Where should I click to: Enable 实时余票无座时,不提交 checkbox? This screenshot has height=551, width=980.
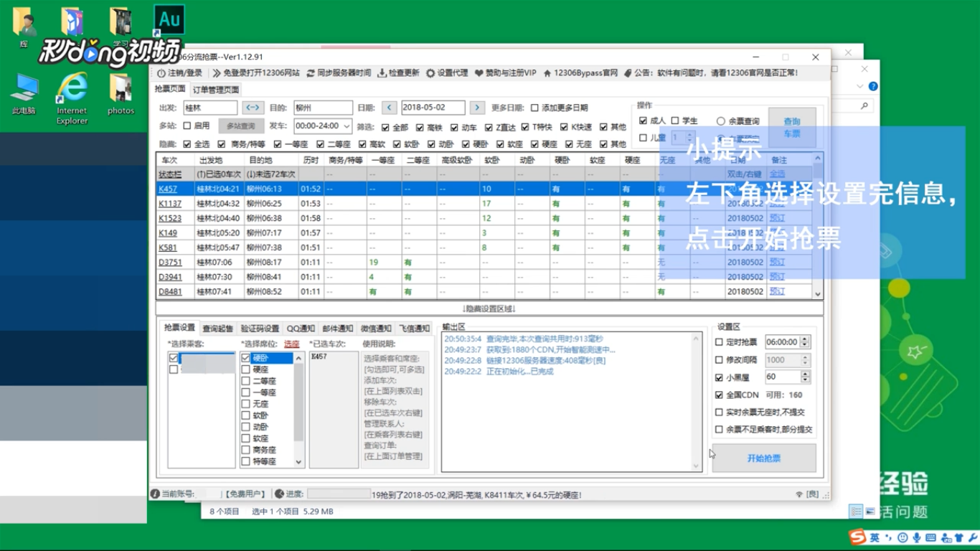click(x=719, y=413)
